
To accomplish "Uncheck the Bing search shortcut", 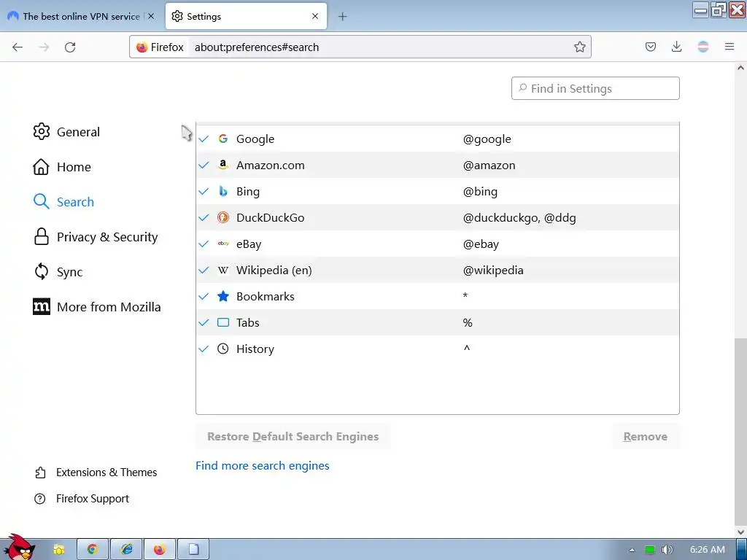I will pyautogui.click(x=204, y=192).
